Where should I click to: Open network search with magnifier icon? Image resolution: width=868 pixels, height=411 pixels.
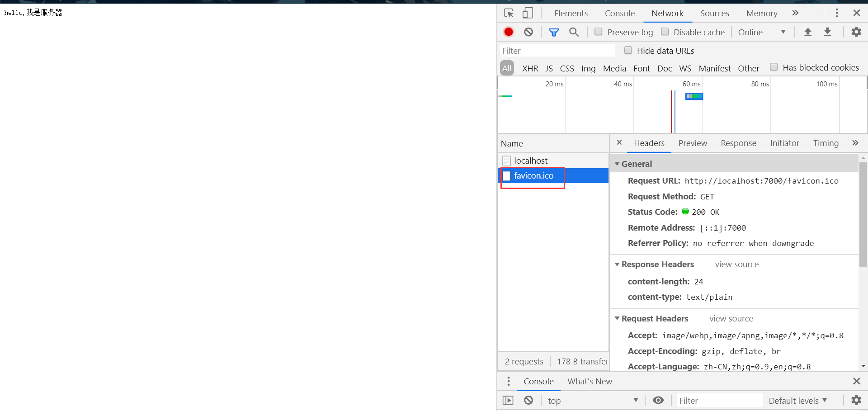point(574,32)
